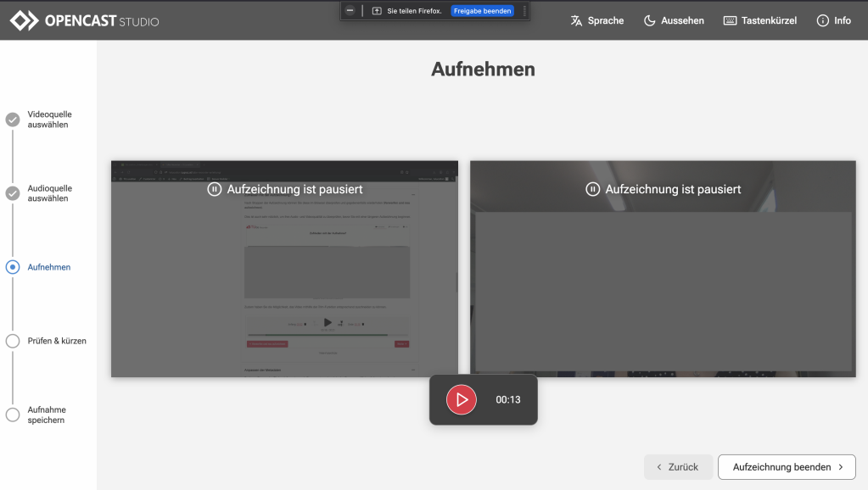
Task: Resume recording with the red play button
Action: (x=461, y=399)
